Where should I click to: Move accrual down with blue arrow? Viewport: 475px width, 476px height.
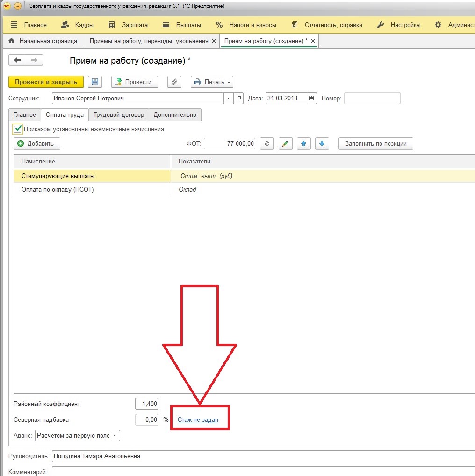(322, 143)
